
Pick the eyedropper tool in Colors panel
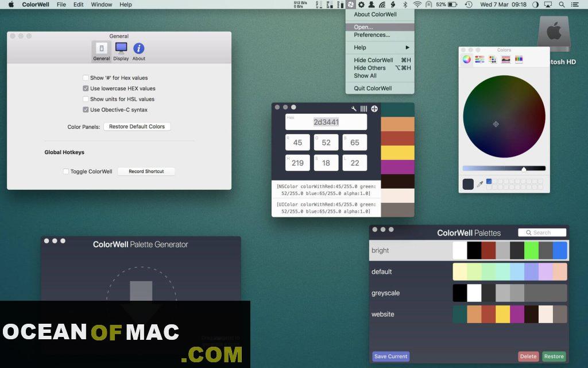pyautogui.click(x=480, y=184)
